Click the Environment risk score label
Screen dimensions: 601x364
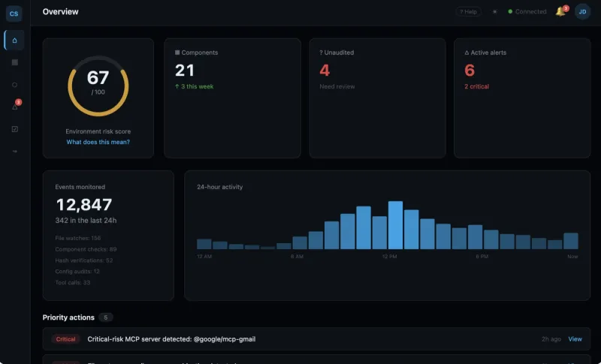click(98, 131)
